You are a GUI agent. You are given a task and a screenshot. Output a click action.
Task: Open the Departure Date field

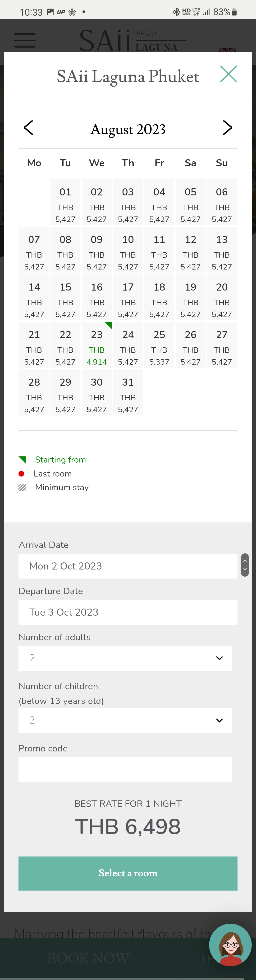pos(128,612)
